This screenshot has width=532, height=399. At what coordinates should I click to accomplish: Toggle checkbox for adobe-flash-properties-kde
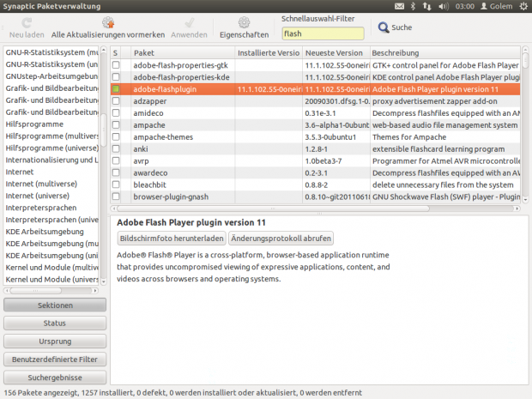point(116,77)
